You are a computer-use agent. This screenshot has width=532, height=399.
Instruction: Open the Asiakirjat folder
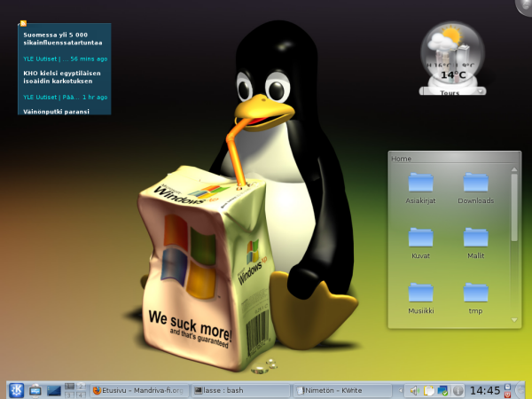[420, 189]
